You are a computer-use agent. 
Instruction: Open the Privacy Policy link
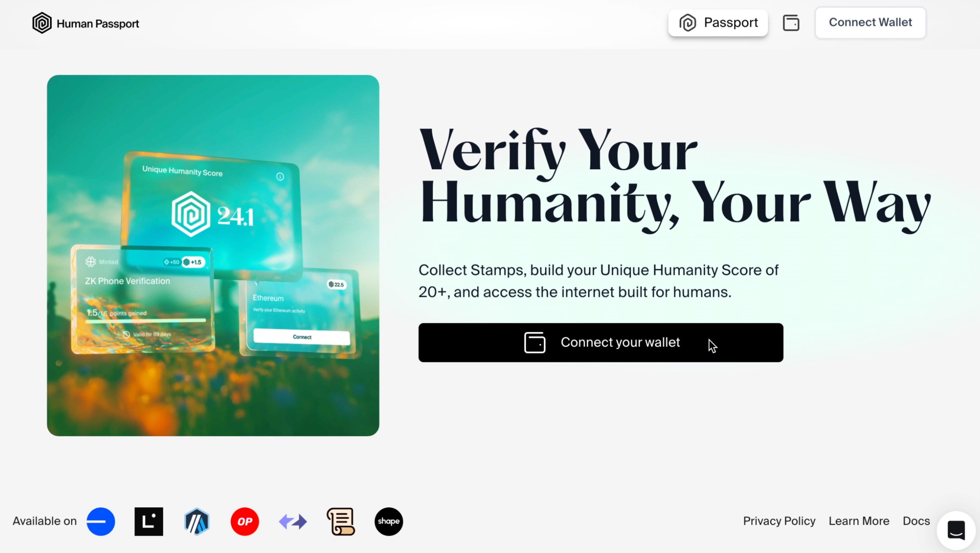(779, 521)
